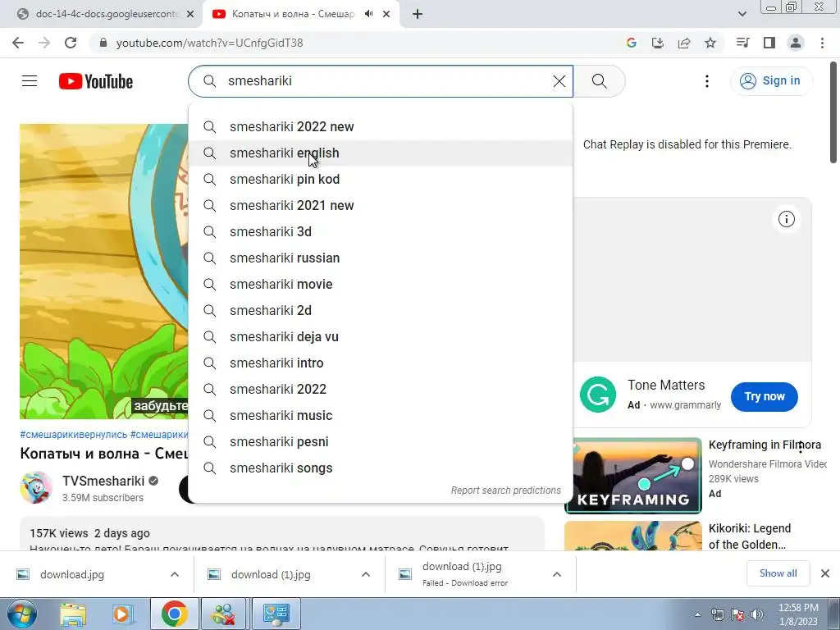Pick suggestion smeshariki movie
Image resolution: width=840 pixels, height=630 pixels.
381,285
